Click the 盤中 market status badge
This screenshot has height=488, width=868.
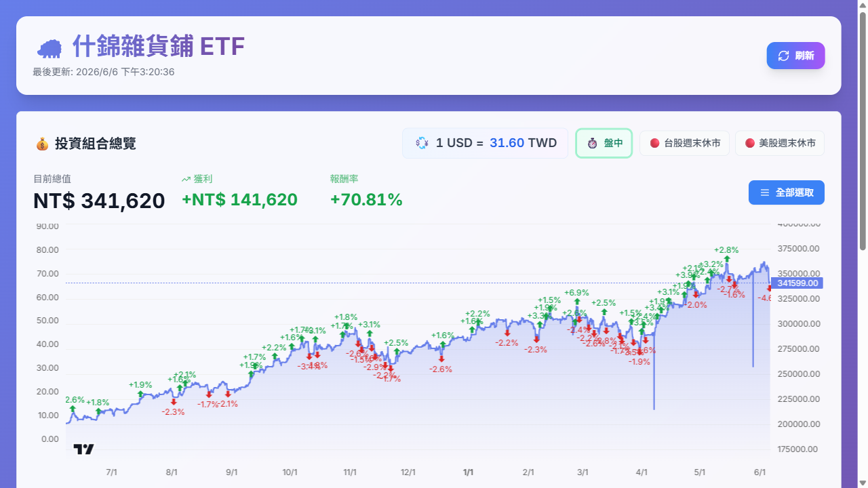pyautogui.click(x=604, y=143)
